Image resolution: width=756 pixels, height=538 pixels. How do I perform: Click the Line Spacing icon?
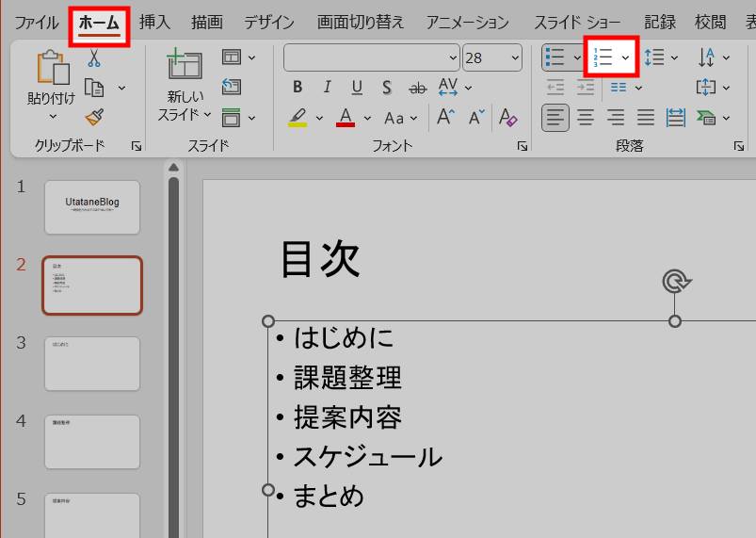coord(654,57)
